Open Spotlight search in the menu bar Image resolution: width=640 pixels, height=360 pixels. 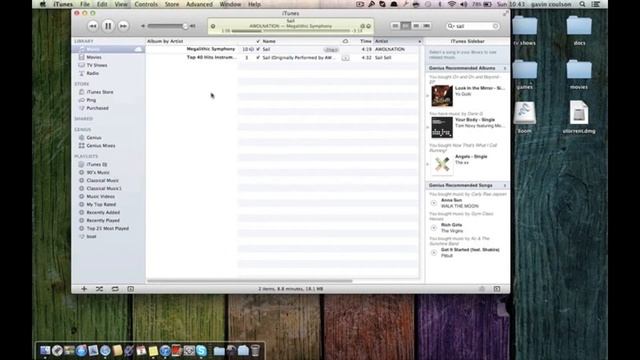(582, 4)
